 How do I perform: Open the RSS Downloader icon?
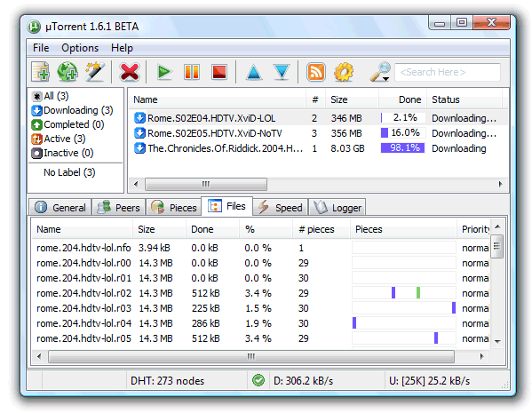316,72
